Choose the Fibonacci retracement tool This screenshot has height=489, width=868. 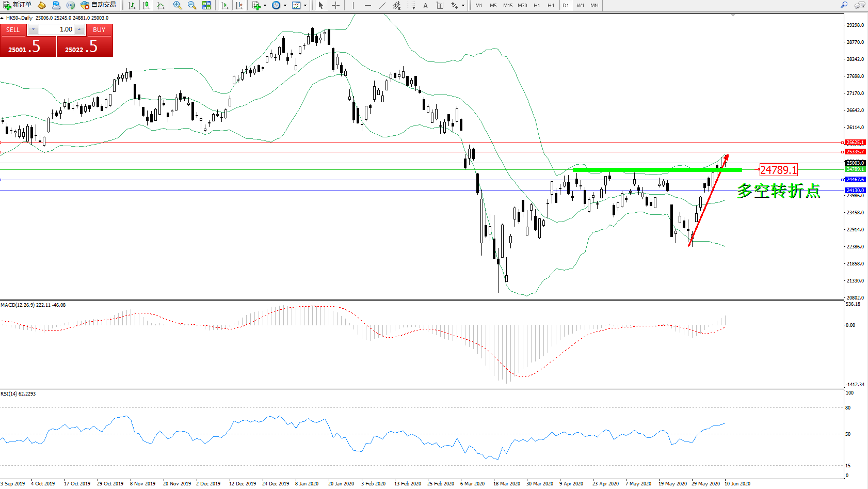[x=411, y=5]
